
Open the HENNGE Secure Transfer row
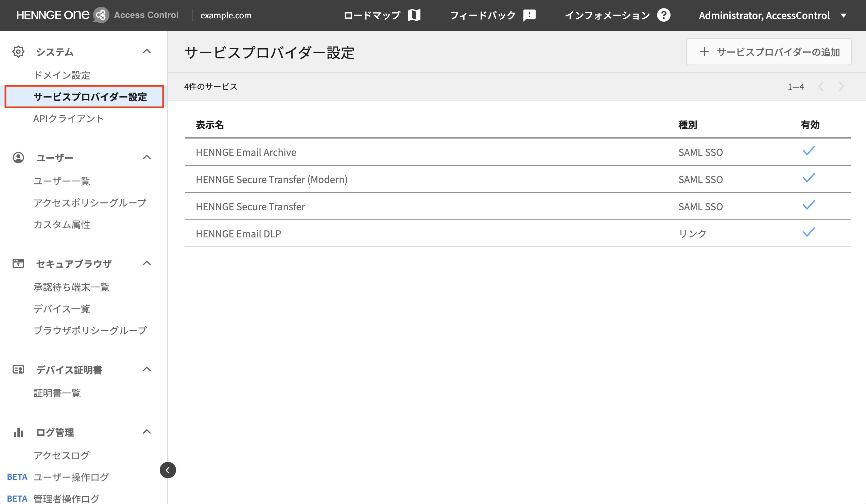pos(518,206)
